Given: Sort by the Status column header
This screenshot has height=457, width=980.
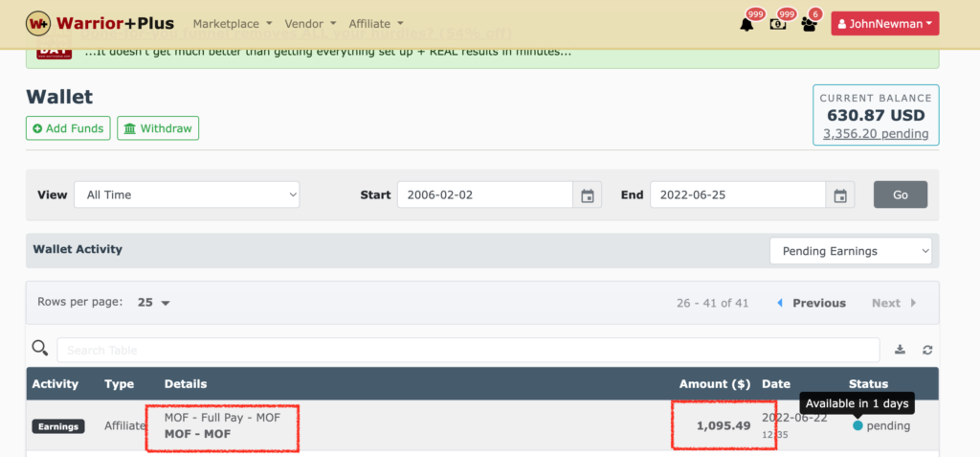Looking at the screenshot, I should click(868, 384).
